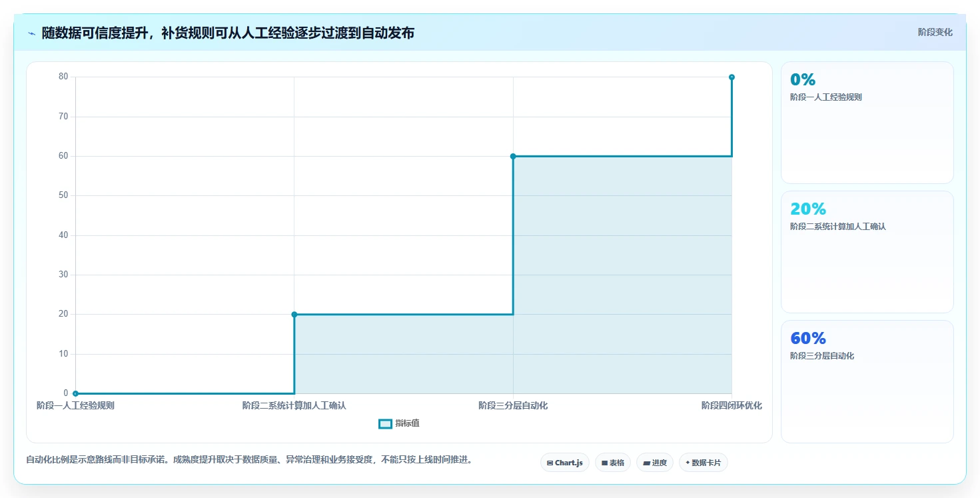Screen dimensions: 980x498
Task: Click the 表格 chip
Action: point(612,463)
